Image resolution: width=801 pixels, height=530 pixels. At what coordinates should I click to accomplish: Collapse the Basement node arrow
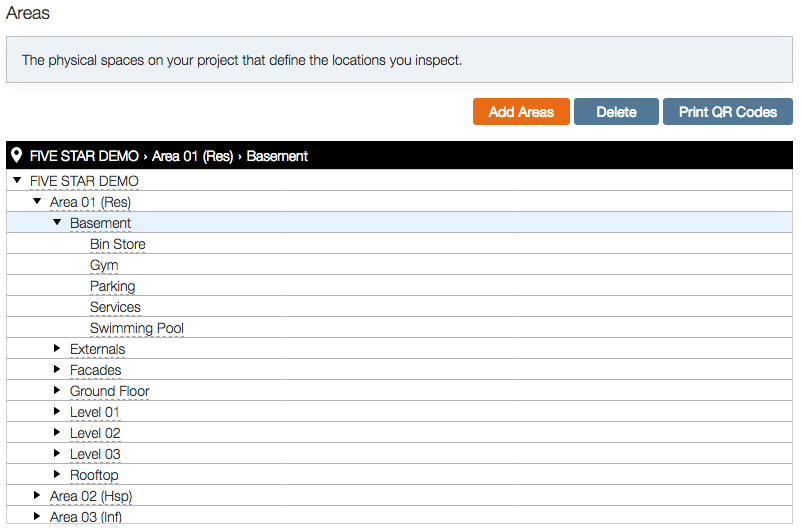coord(57,222)
